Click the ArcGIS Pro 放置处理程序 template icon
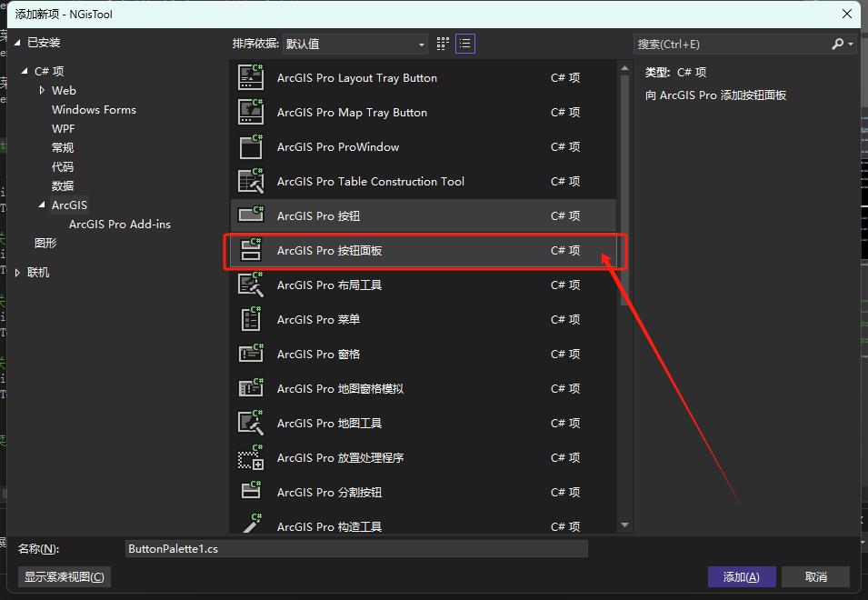Viewport: 868px width, 600px height. (251, 456)
